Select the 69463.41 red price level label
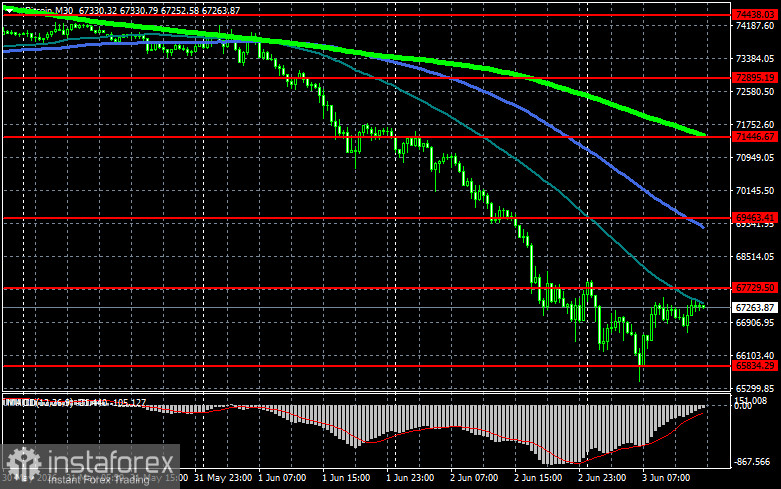Viewport: 781px width, 489px height. 756,218
